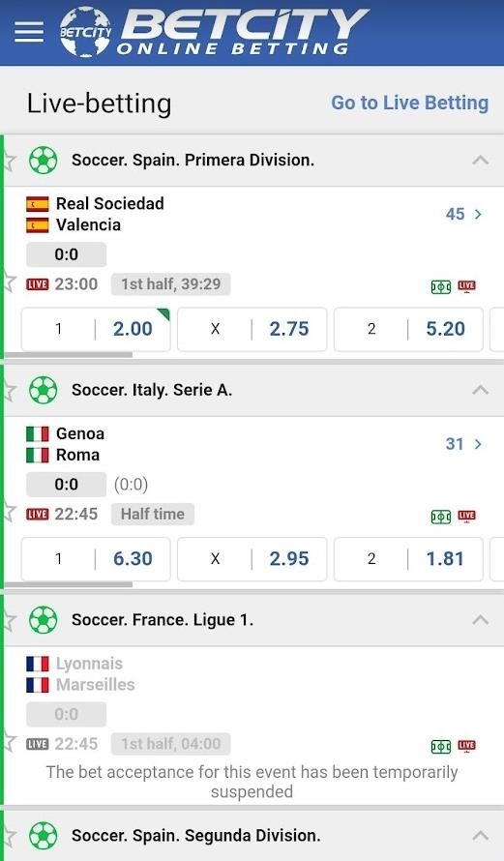504x861 pixels.
Task: Open the 31 more markets for Genoa–Roma
Action: click(x=463, y=444)
